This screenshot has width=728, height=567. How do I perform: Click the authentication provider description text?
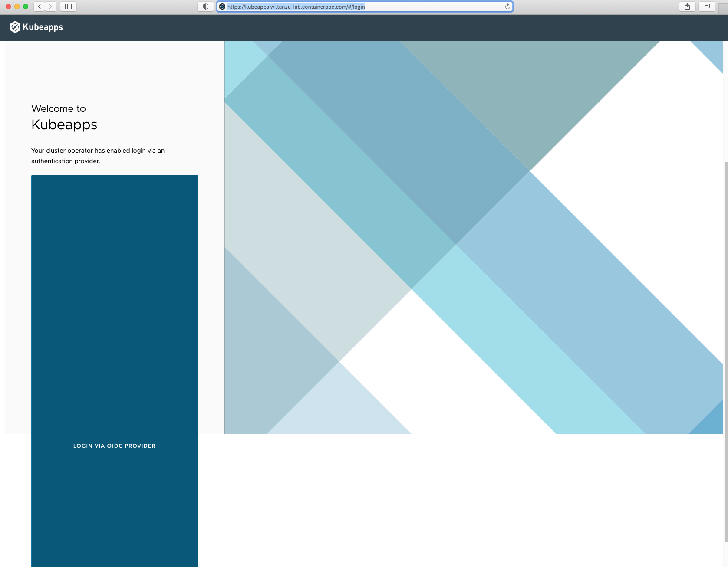(98, 156)
